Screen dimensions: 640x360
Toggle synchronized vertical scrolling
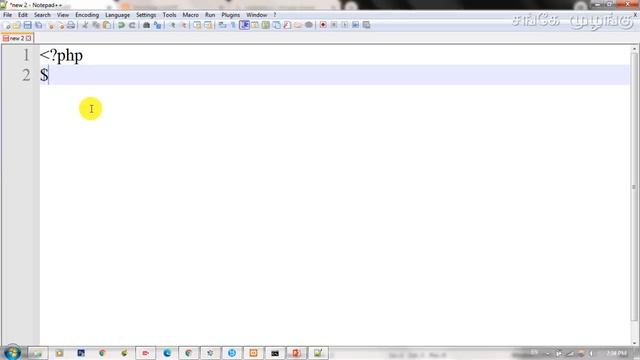pyautogui.click(x=197, y=25)
